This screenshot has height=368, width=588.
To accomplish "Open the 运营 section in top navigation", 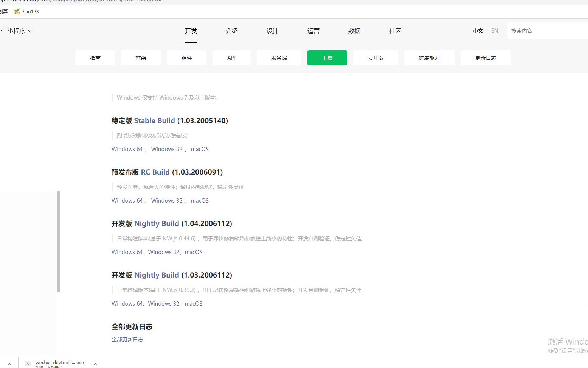I will (x=313, y=31).
